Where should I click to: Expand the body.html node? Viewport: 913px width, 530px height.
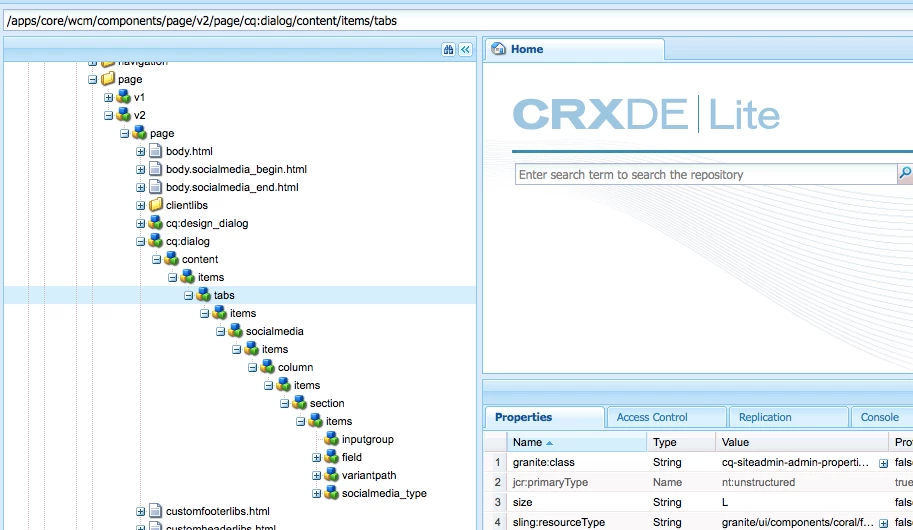(x=140, y=151)
